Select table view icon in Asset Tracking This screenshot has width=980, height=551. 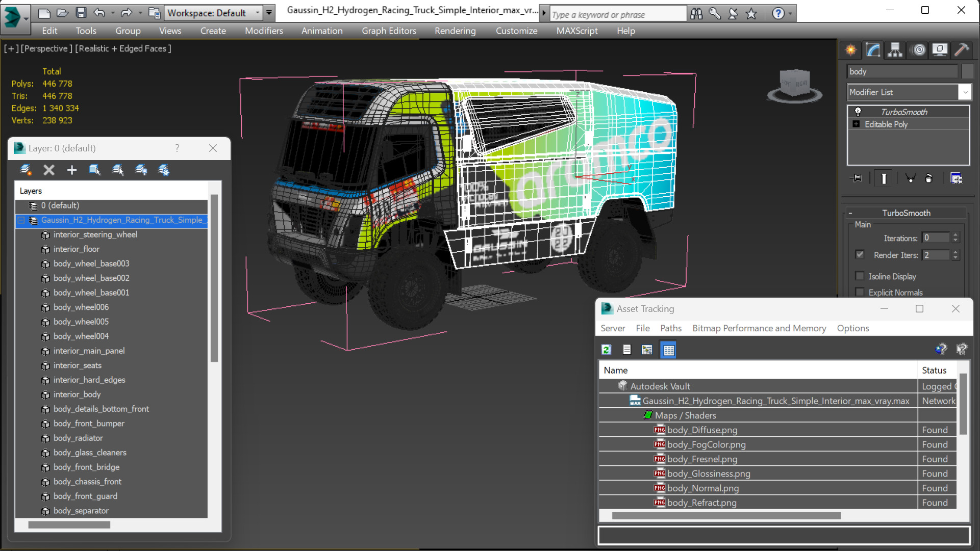pos(668,350)
